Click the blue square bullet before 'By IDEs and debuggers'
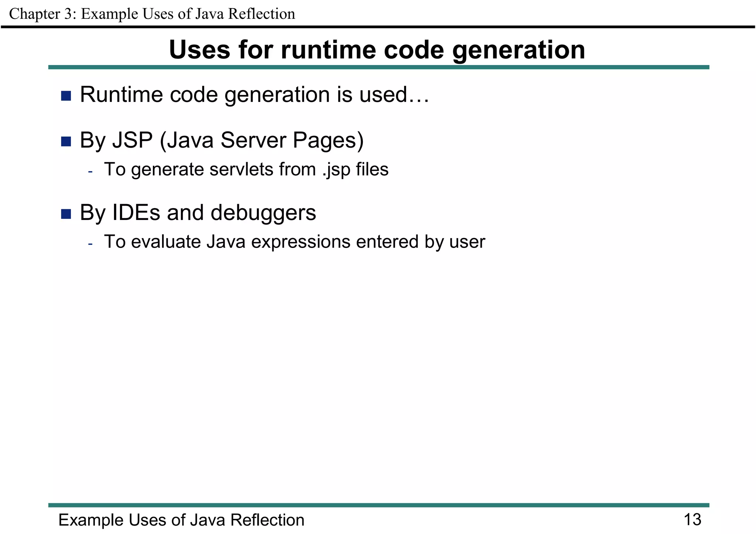 coord(66,214)
